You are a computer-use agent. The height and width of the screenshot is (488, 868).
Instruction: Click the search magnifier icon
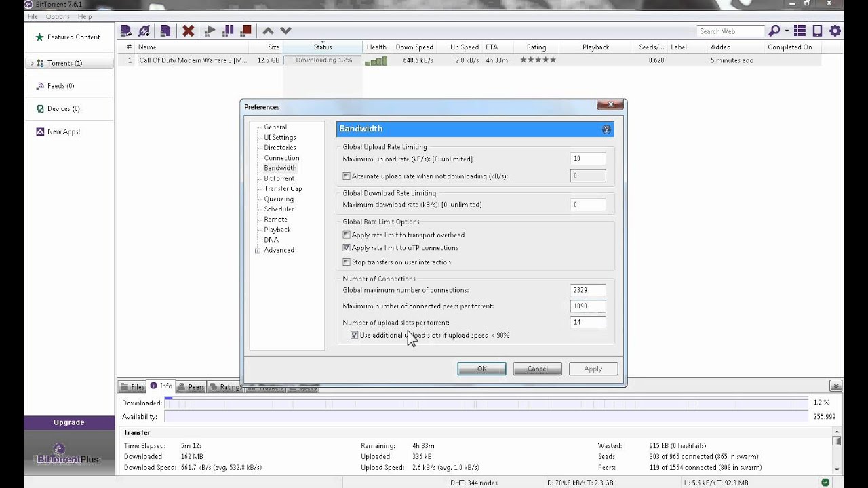[774, 30]
